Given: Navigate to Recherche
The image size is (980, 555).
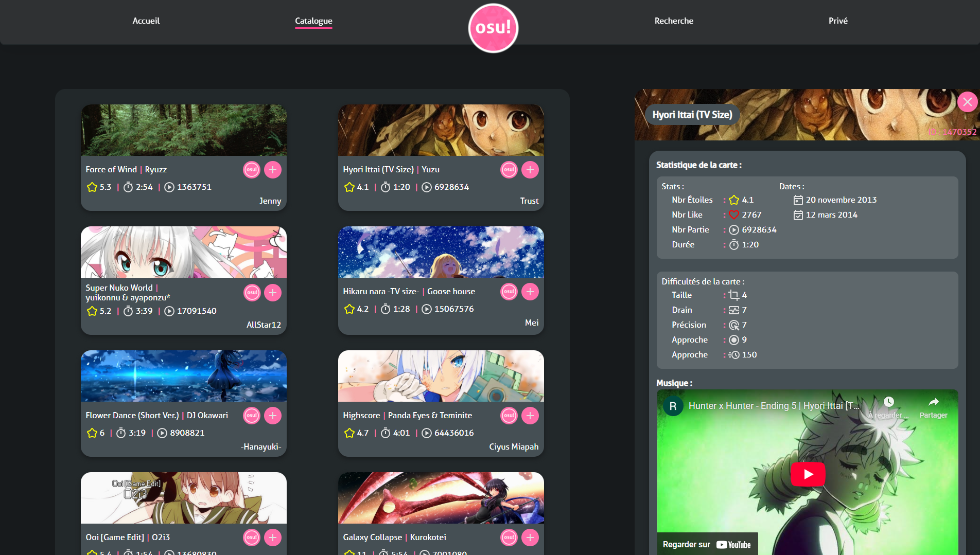Looking at the screenshot, I should 674,21.
